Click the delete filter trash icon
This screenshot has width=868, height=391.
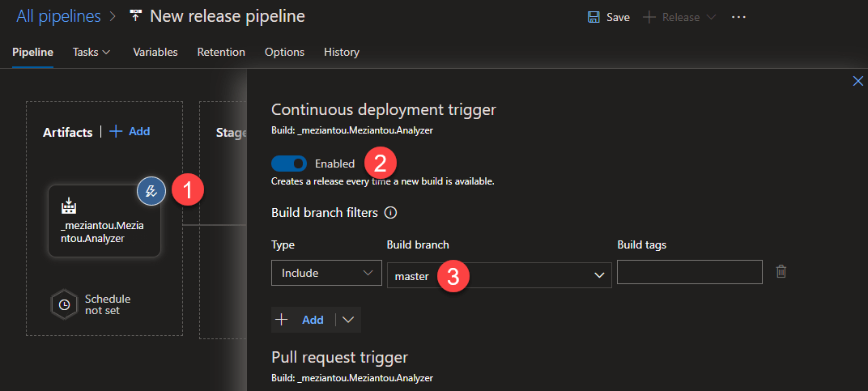point(781,272)
